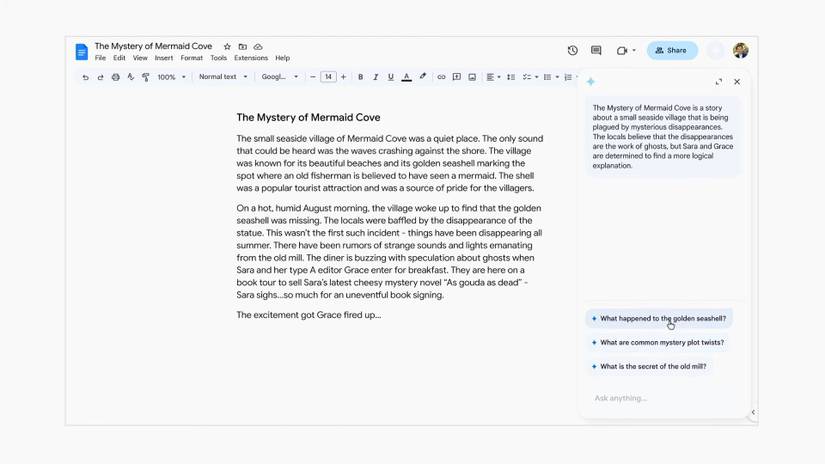825x464 pixels.
Task: Open the Tools menu
Action: (x=218, y=58)
